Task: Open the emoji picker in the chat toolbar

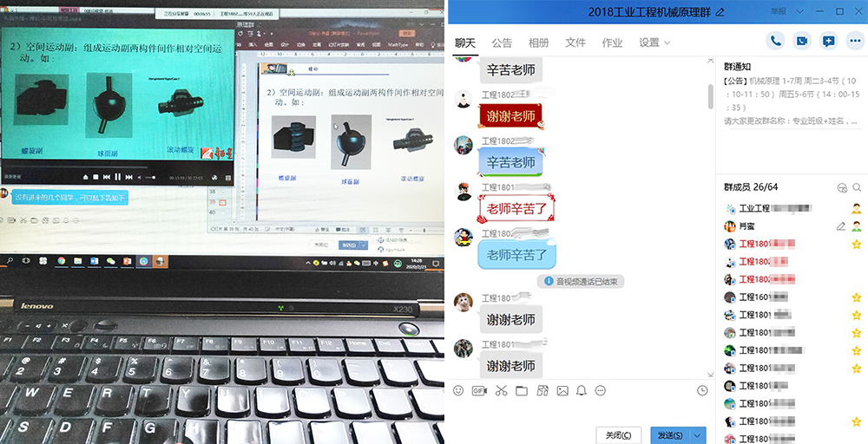Action: coord(458,391)
